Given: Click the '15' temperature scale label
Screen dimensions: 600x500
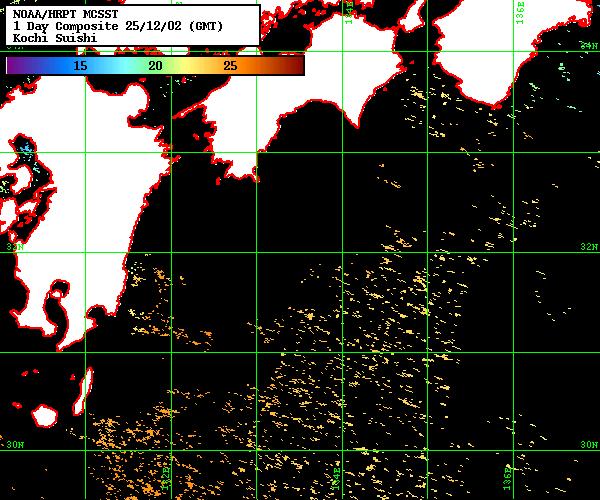Looking at the screenshot, I should (80, 65).
